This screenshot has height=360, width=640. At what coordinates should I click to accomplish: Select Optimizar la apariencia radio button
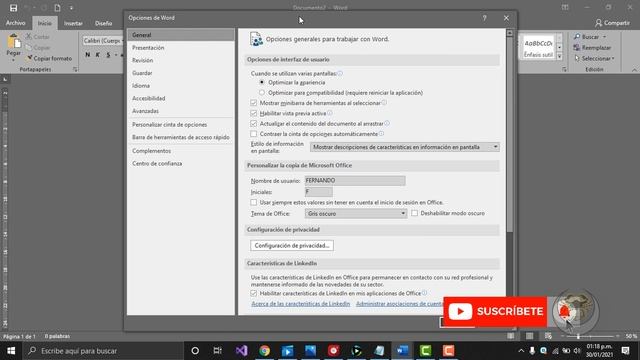tap(262, 82)
